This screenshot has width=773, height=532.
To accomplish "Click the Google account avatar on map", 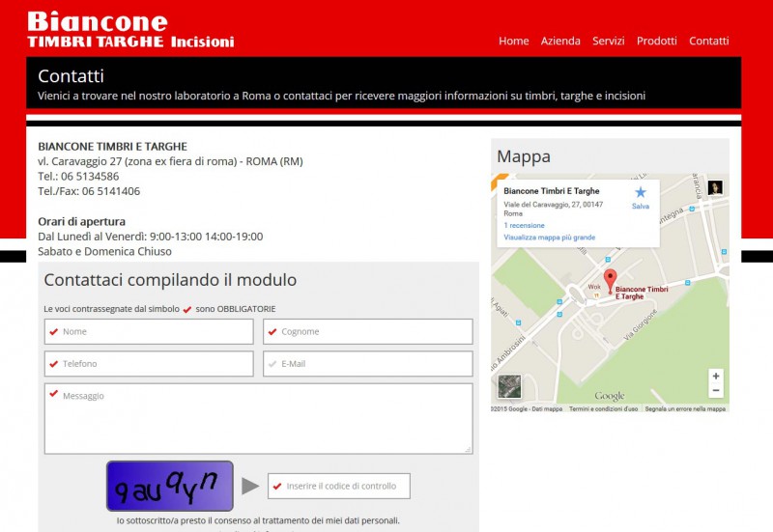I will coord(715,187).
